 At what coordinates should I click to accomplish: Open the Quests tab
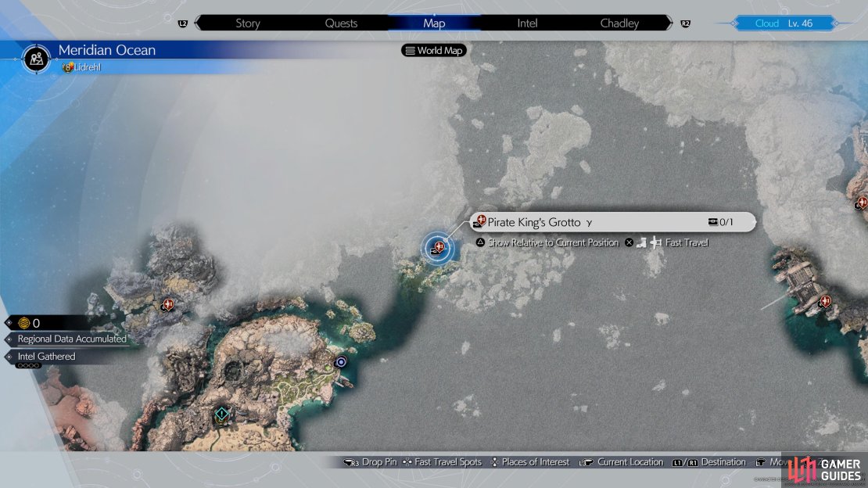coord(341,23)
